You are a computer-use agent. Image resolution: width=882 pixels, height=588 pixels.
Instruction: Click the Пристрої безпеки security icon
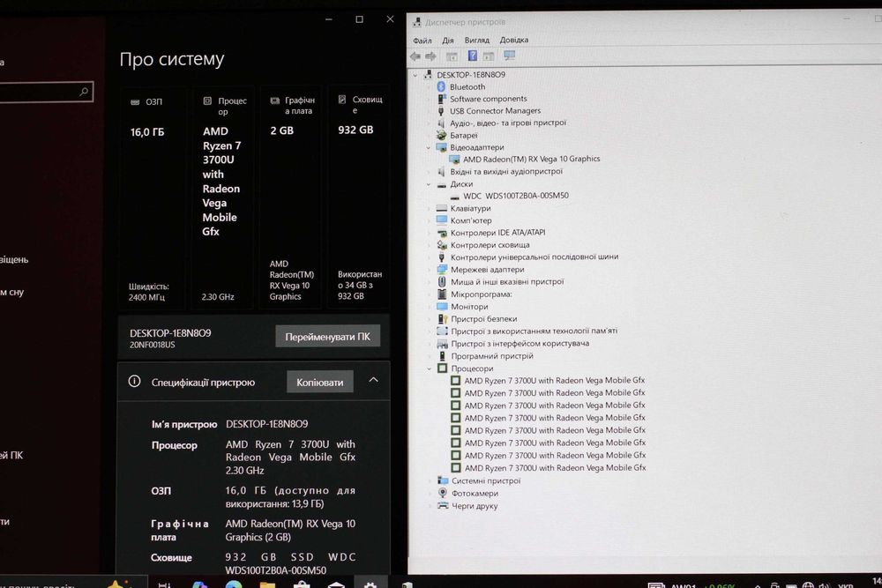(443, 319)
